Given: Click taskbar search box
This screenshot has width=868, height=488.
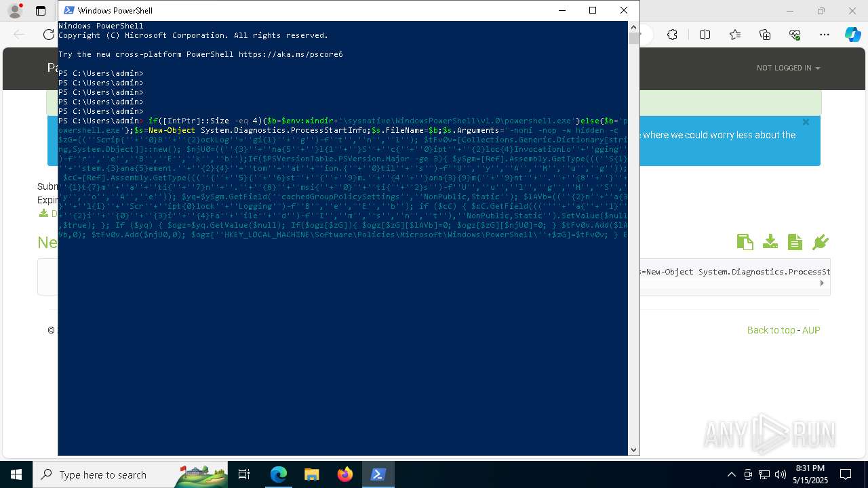Looking at the screenshot, I should pyautogui.click(x=130, y=474).
